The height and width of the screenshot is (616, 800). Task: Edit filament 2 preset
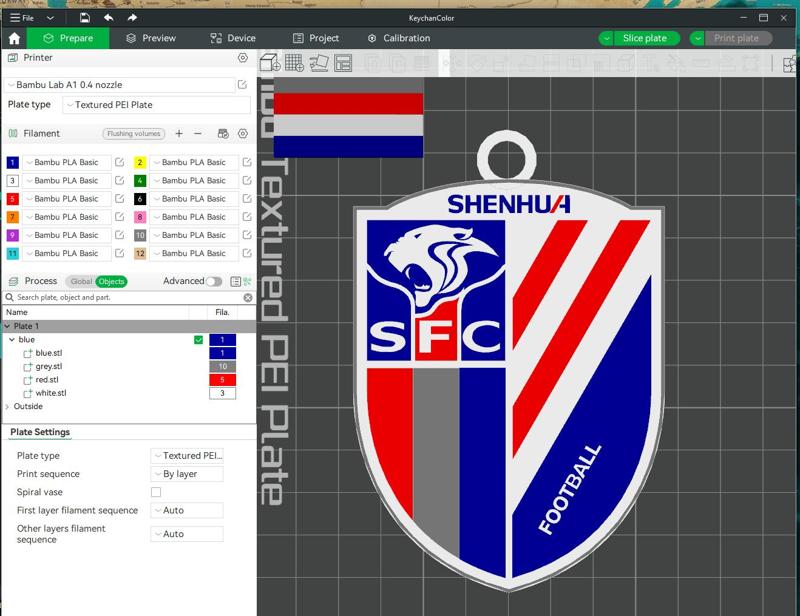[247, 162]
